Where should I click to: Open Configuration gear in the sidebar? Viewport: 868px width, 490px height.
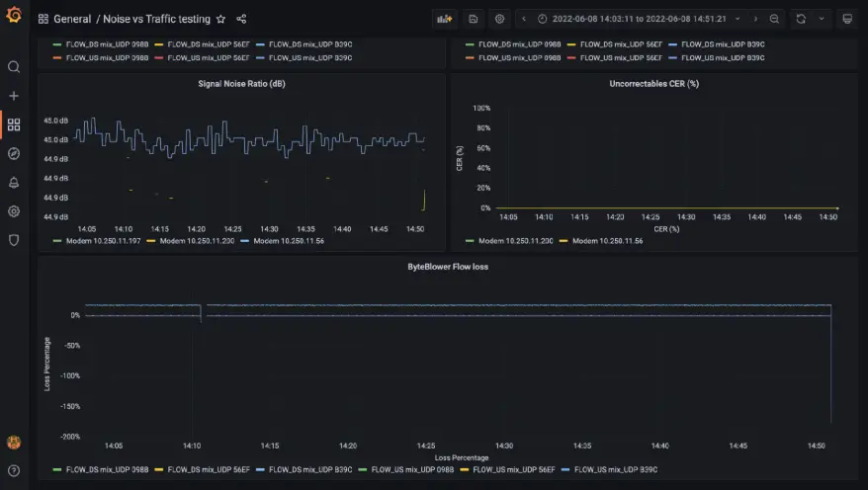click(14, 211)
